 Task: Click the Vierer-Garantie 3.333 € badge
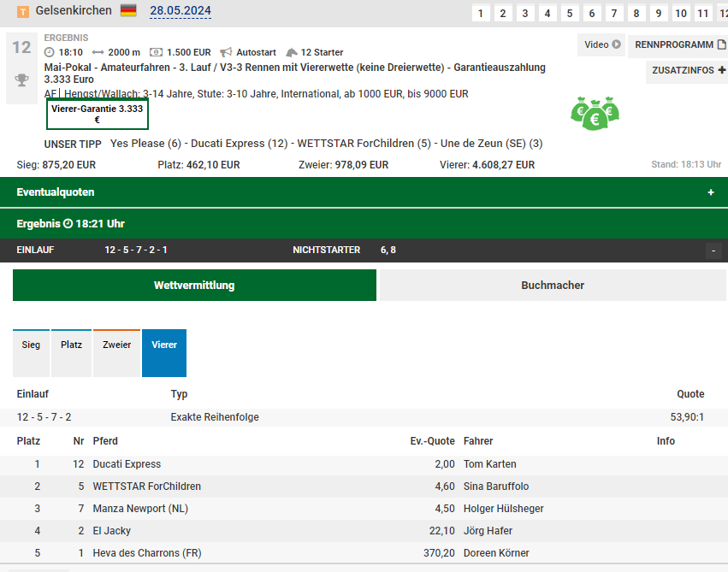98,114
